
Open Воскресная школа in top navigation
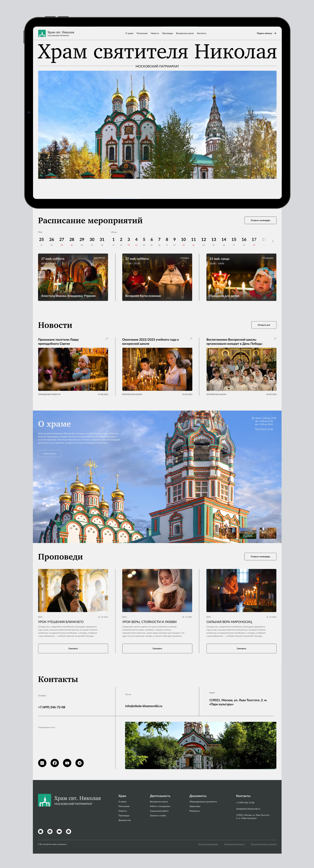184,33
